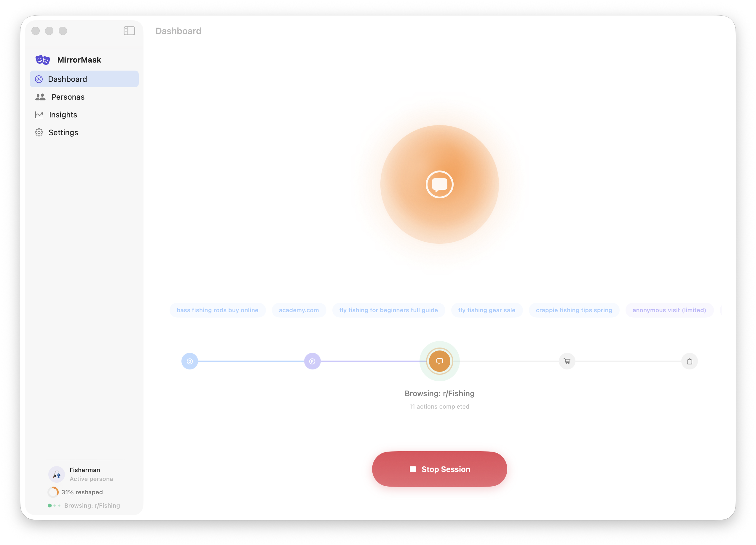The image size is (756, 545).
Task: Select the chat bubble step on the timeline
Action: pos(439,361)
